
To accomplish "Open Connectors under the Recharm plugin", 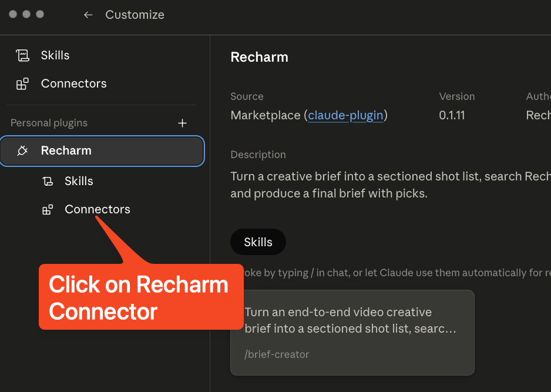I will (98, 209).
